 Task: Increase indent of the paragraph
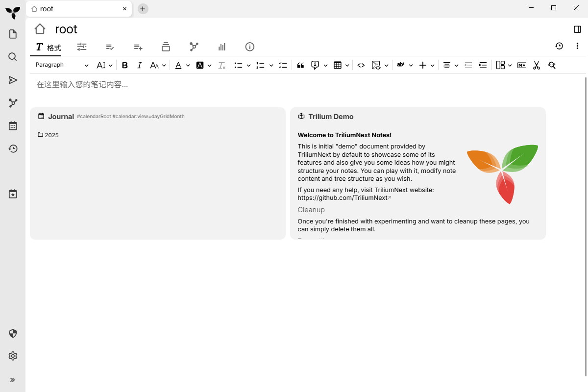[483, 65]
